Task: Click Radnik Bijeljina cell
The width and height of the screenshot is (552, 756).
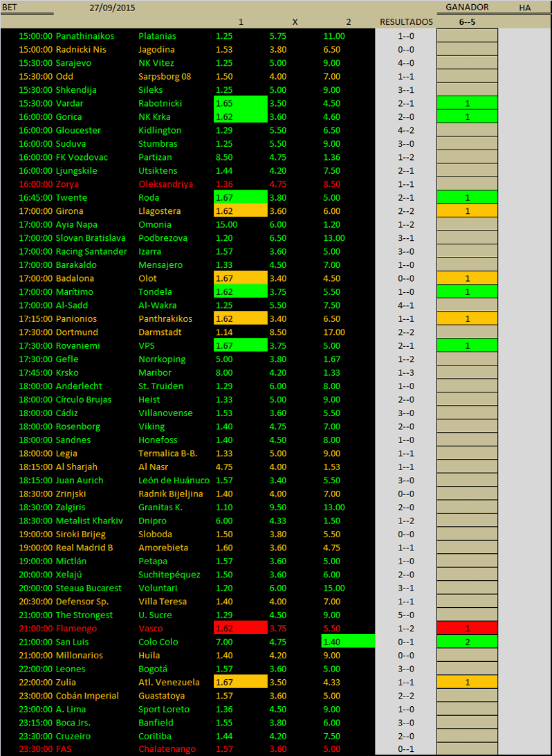Action: point(171,494)
